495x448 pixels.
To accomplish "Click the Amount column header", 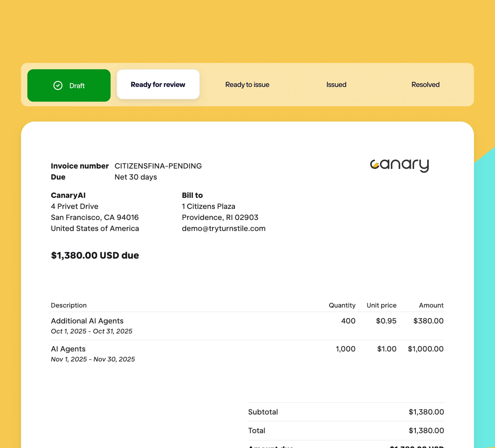I will click(431, 305).
